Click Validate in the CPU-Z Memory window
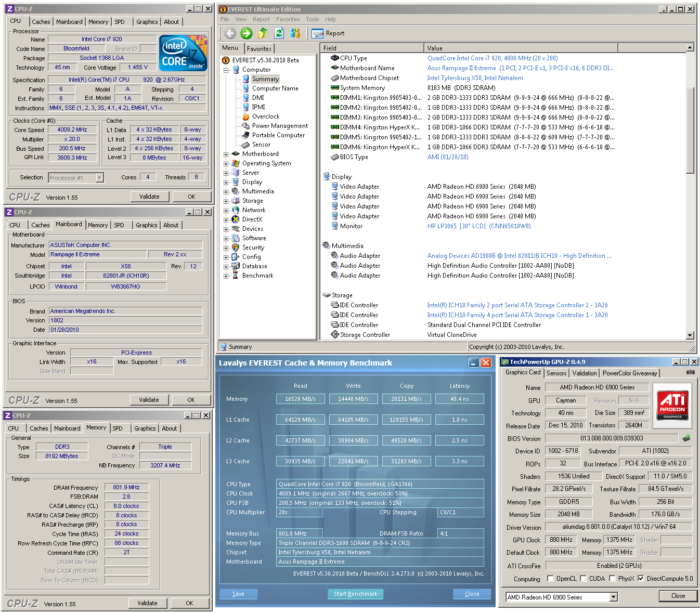The width and height of the screenshot is (700, 613). pos(147,603)
